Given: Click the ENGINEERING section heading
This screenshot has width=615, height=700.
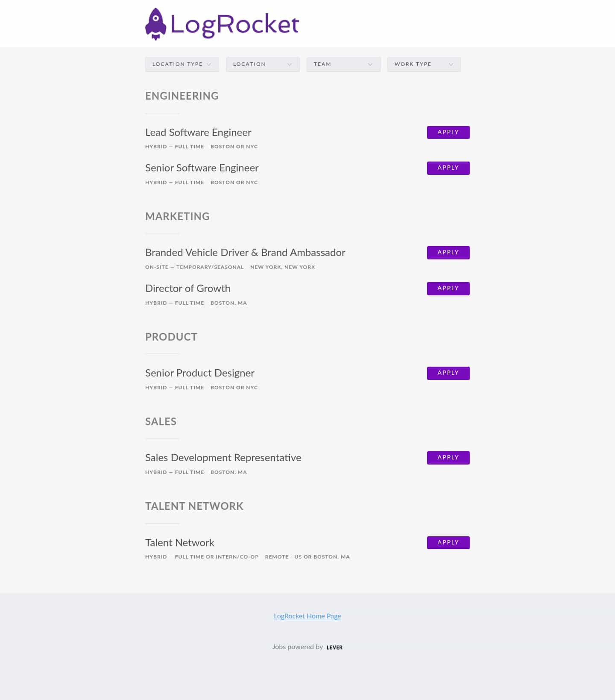Looking at the screenshot, I should click(x=182, y=96).
